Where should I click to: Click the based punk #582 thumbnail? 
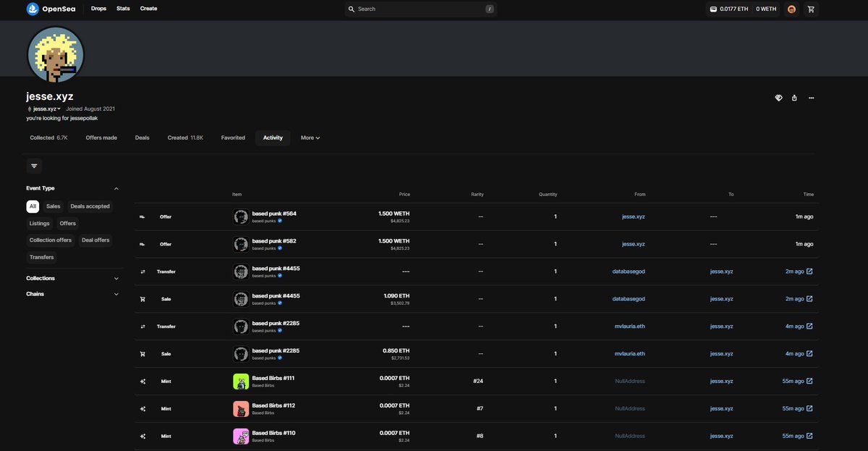tap(241, 244)
